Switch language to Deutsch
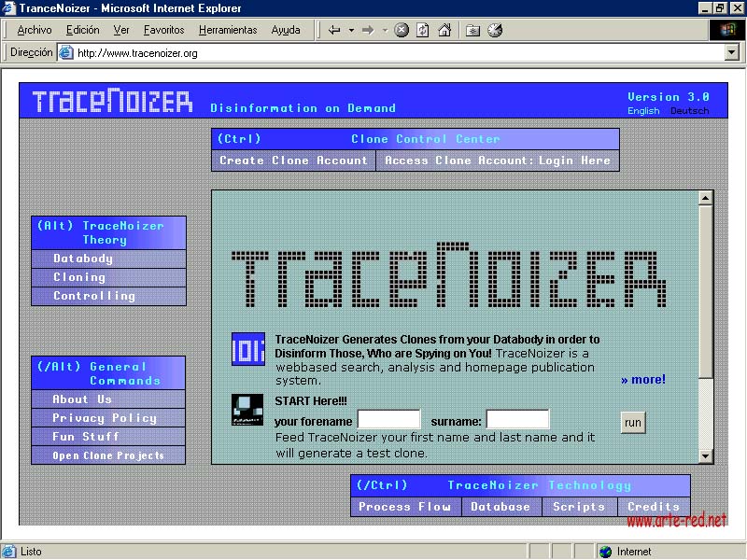 tap(689, 111)
